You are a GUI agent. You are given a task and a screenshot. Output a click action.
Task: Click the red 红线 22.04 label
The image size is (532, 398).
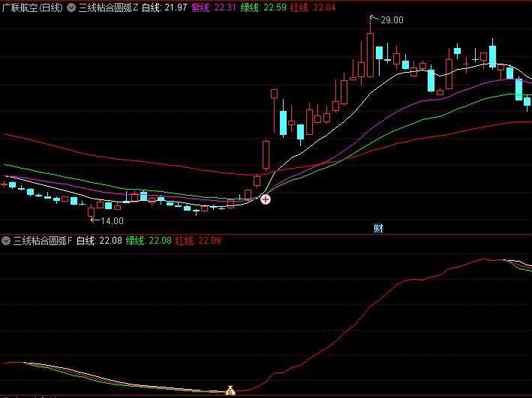pos(315,7)
